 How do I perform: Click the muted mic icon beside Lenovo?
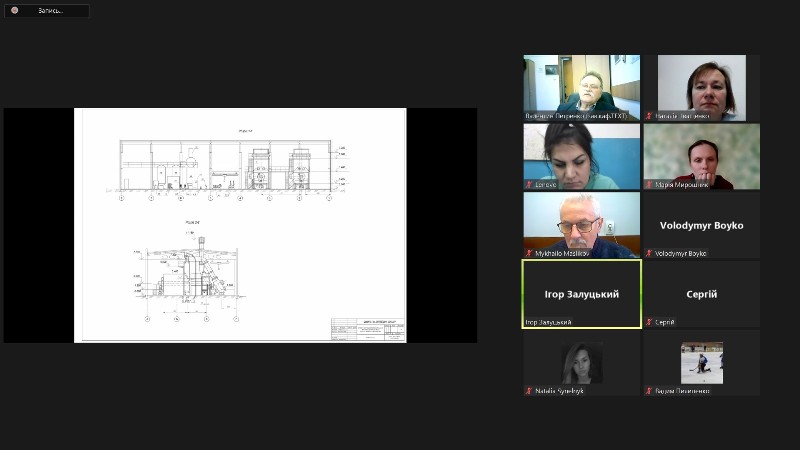(529, 185)
